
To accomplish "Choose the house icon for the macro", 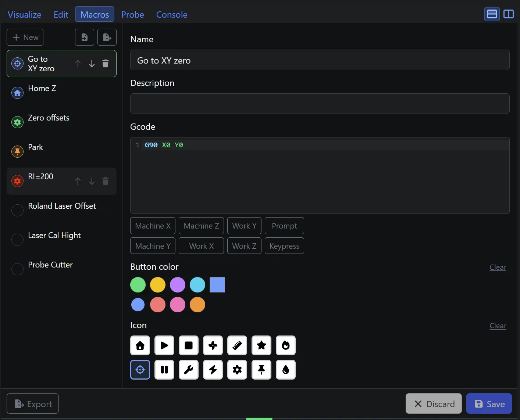I will coord(140,345).
